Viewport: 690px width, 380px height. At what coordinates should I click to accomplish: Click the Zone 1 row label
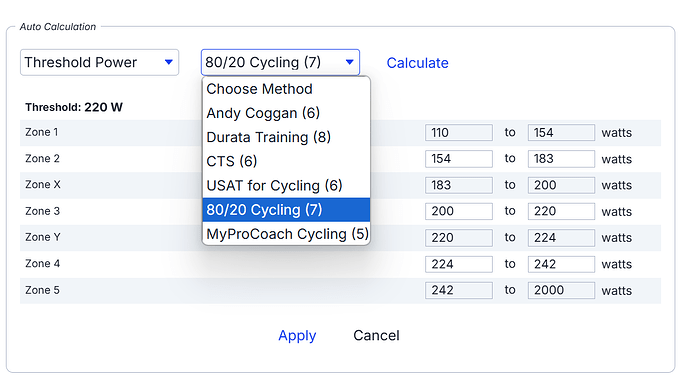(x=41, y=132)
